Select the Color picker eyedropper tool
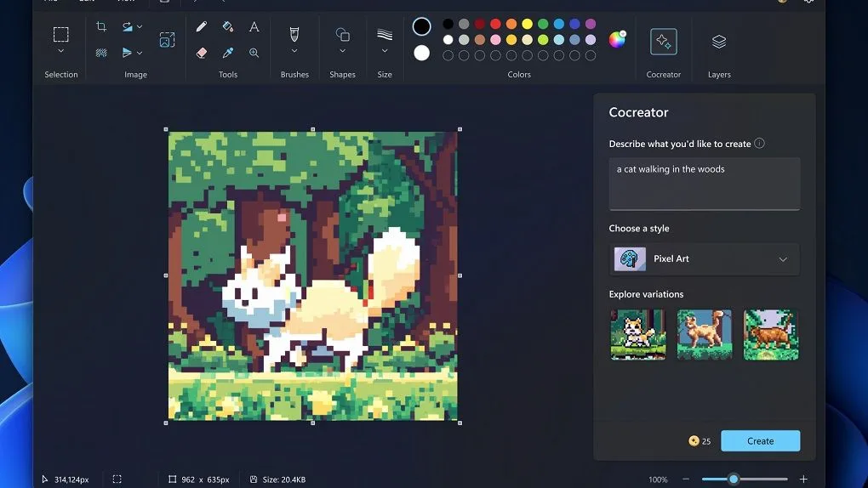The image size is (868, 488). click(227, 53)
